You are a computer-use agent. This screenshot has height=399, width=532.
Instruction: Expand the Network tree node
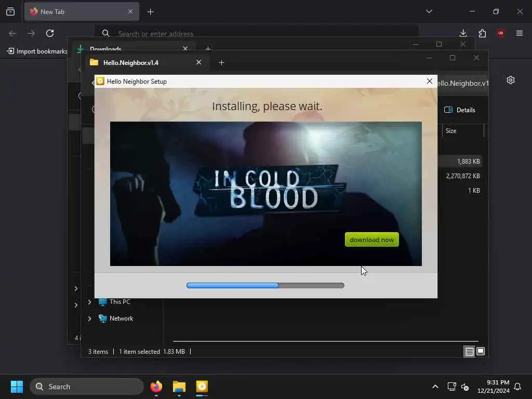[x=89, y=318]
